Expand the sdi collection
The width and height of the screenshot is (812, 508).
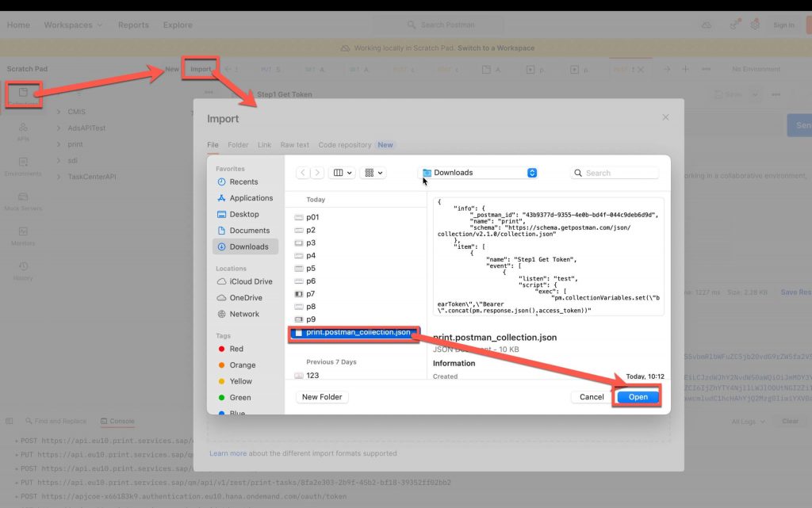click(59, 160)
